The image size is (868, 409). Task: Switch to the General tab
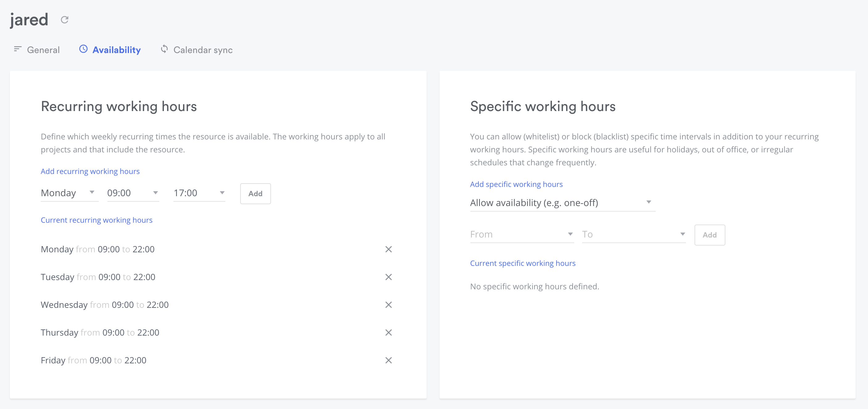pos(43,50)
